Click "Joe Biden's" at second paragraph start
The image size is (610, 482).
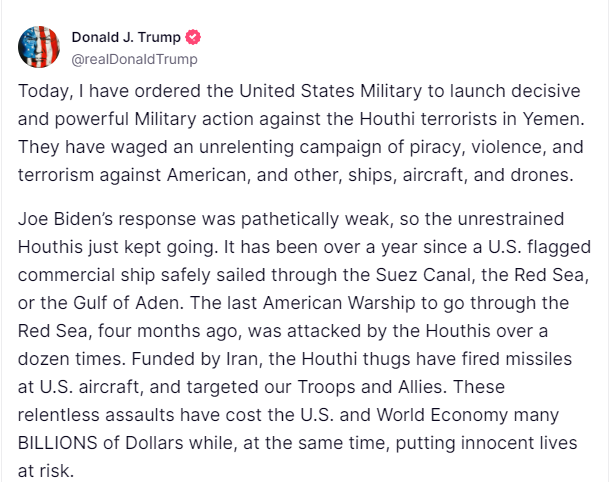(68, 219)
